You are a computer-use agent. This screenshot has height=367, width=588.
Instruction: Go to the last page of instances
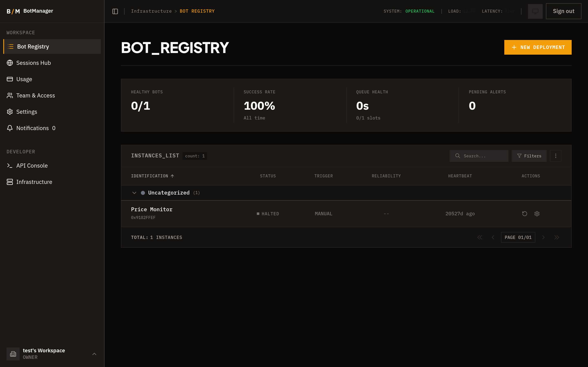point(557,237)
